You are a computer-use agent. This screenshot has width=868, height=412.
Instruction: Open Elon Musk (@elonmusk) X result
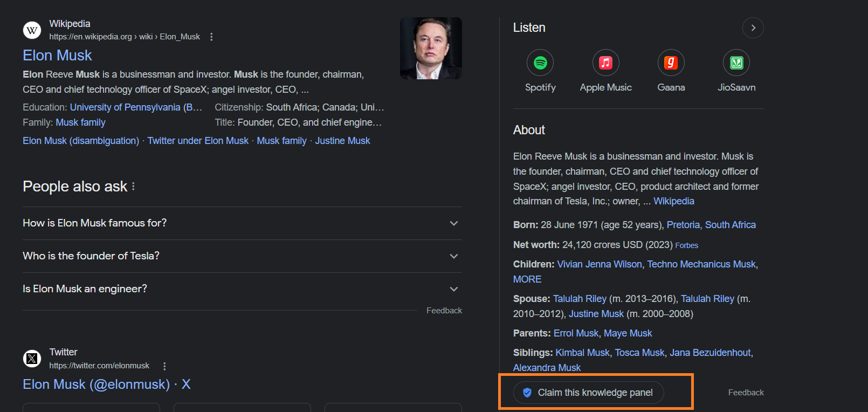pos(107,384)
